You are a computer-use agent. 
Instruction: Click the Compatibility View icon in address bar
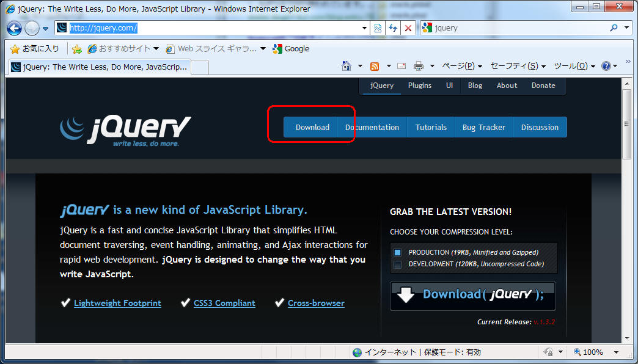point(378,28)
